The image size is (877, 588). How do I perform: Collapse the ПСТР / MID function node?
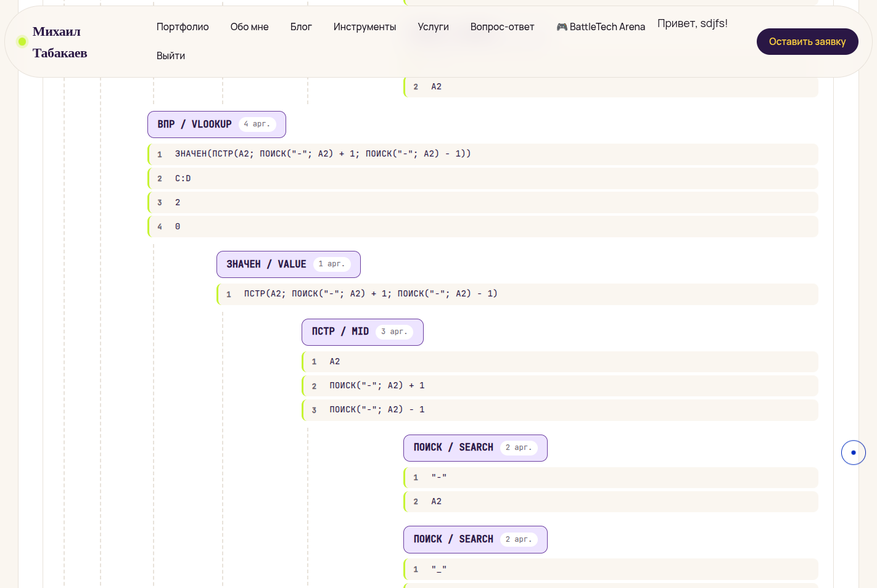coord(362,332)
